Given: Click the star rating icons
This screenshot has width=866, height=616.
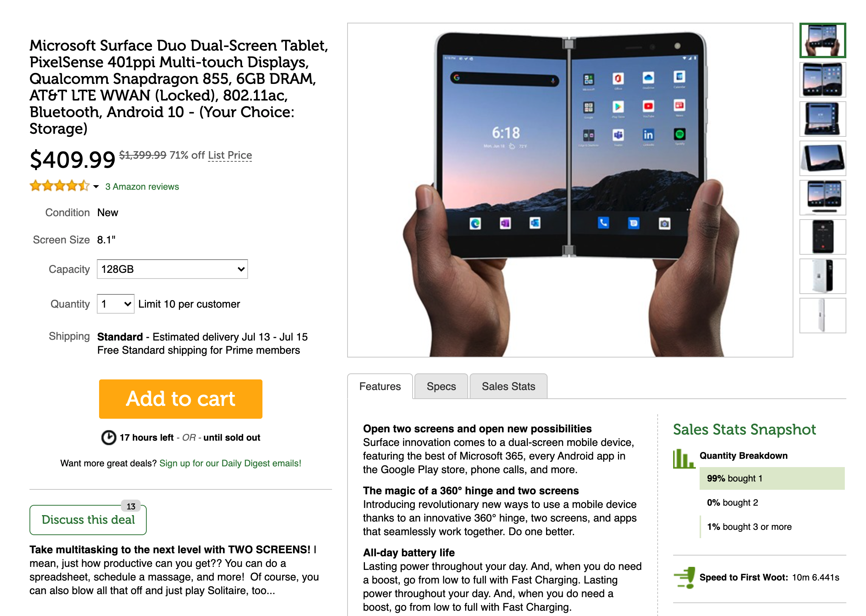Looking at the screenshot, I should pyautogui.click(x=59, y=186).
